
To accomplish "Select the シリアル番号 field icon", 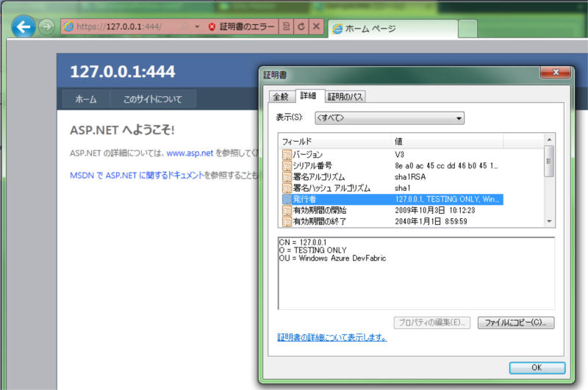I will point(287,165).
